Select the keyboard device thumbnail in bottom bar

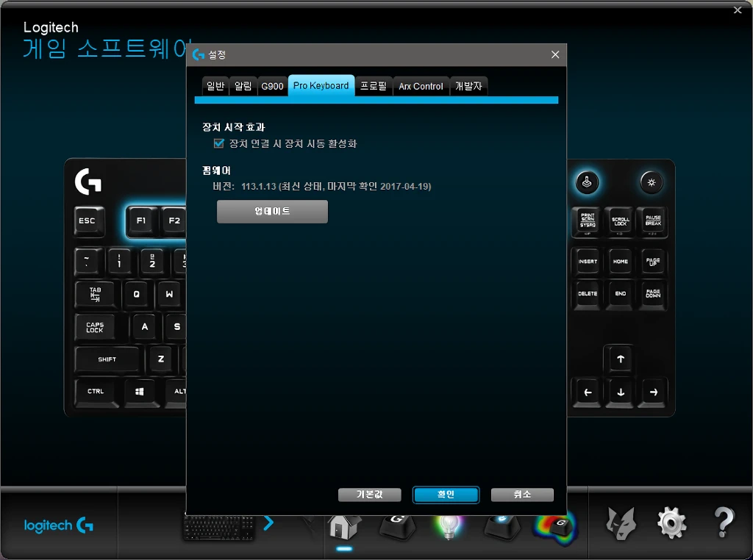point(219,528)
